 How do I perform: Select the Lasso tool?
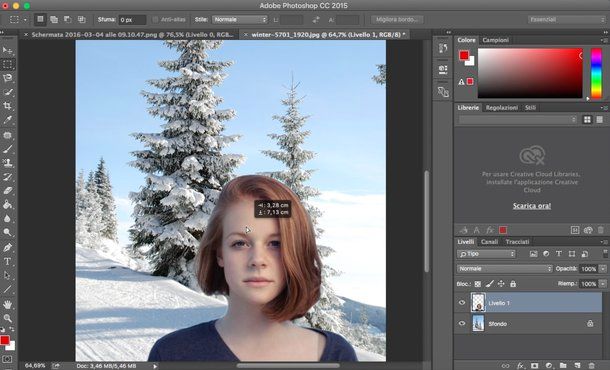pos(7,78)
